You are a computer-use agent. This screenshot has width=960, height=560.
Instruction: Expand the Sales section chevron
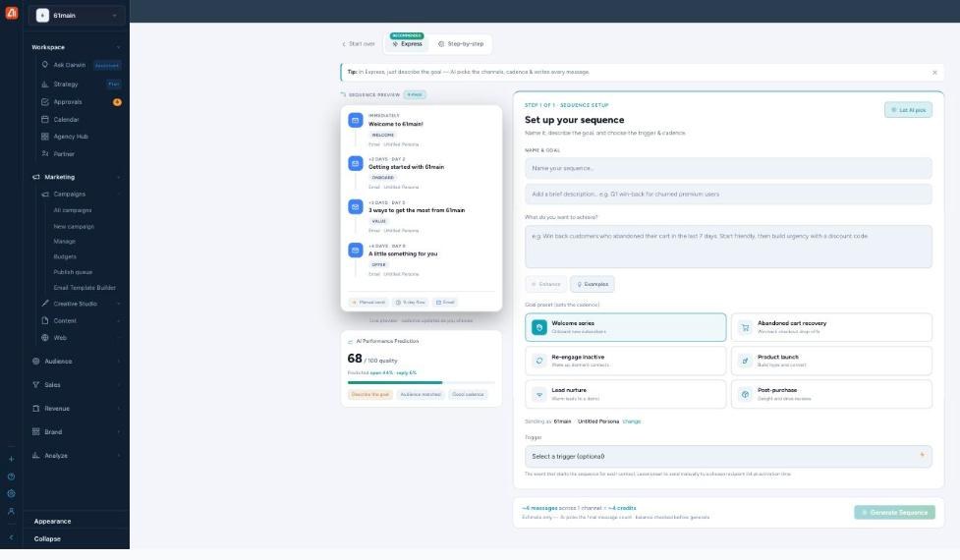pos(118,384)
